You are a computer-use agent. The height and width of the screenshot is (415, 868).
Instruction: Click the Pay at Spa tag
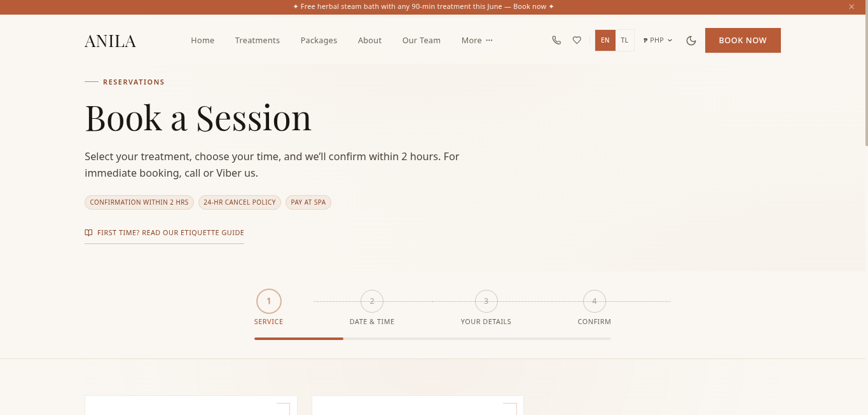click(308, 202)
